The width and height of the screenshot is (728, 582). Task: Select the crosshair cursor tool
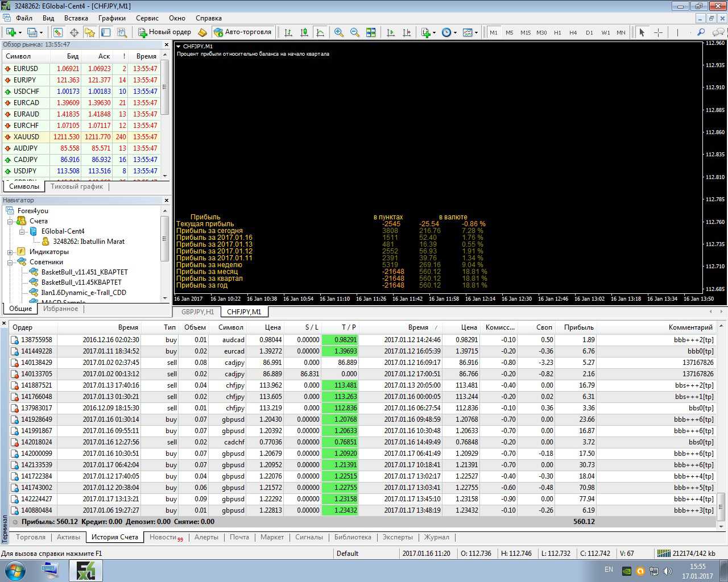(x=658, y=32)
